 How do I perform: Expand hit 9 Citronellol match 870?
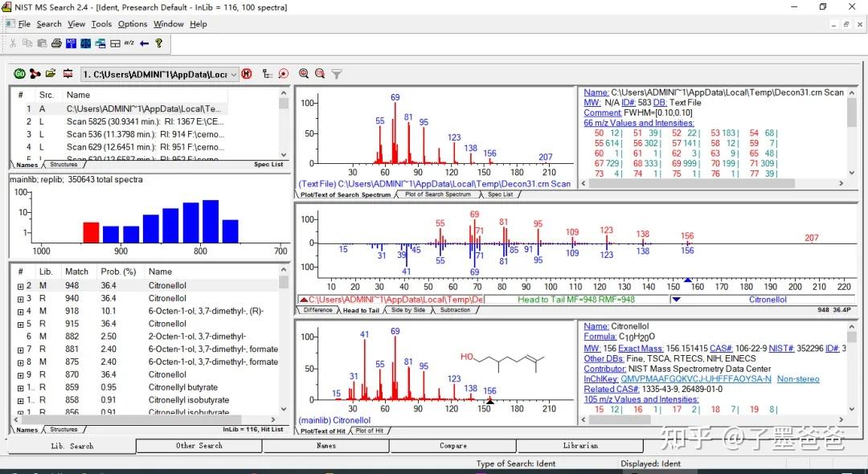coord(20,375)
